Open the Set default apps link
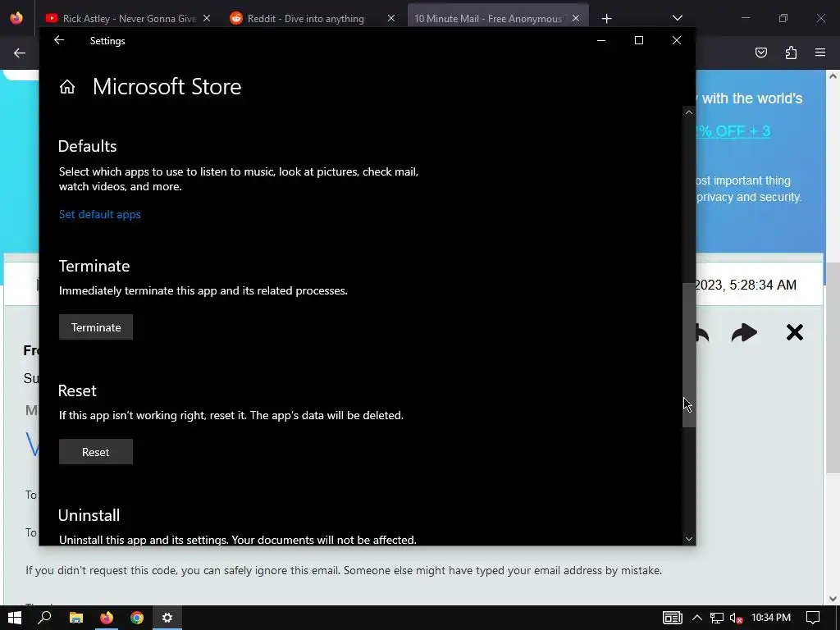Screen dimensions: 840x630 (99, 214)
